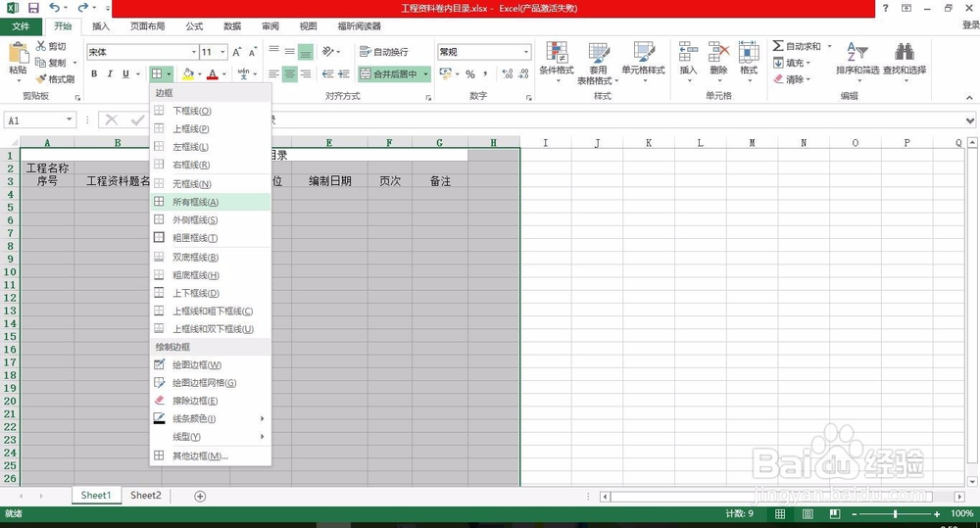The height and width of the screenshot is (528, 980).
Task: Click the zoom slider handle
Action: tap(895, 513)
